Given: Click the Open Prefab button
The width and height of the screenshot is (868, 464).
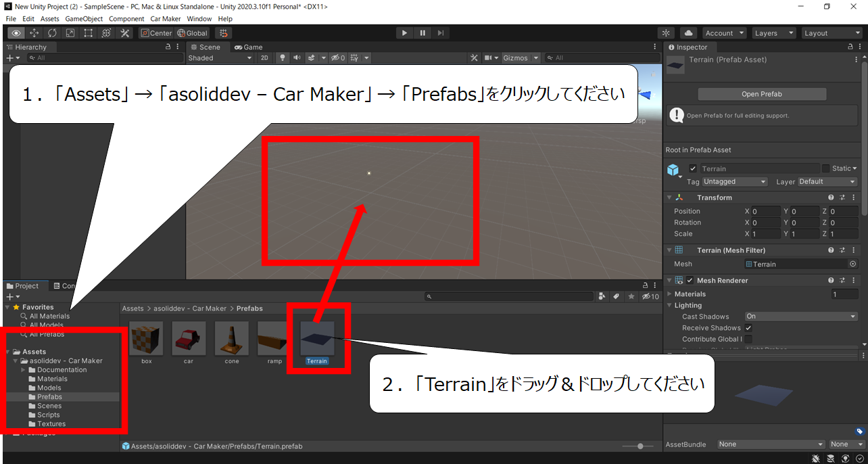Looking at the screenshot, I should 762,94.
